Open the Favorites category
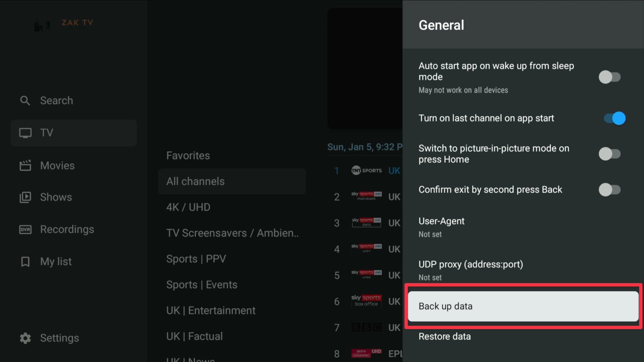This screenshot has width=644, height=362. 188,156
